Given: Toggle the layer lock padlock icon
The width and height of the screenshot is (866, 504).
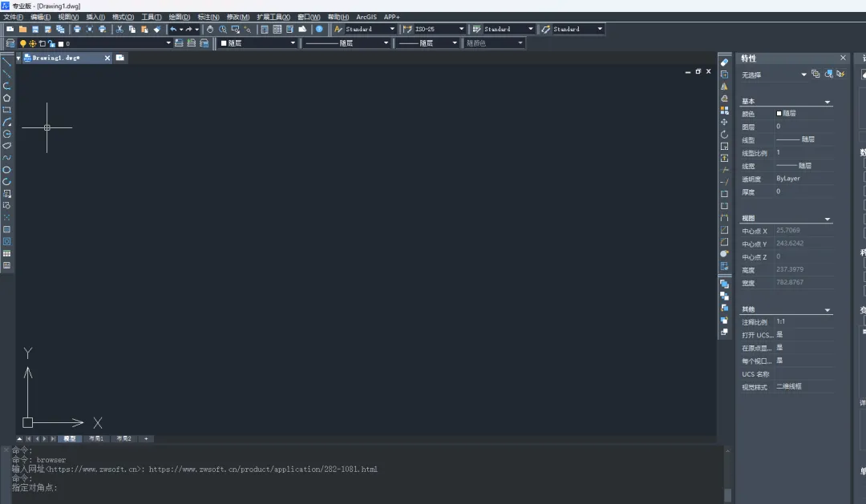Looking at the screenshot, I should (x=51, y=43).
